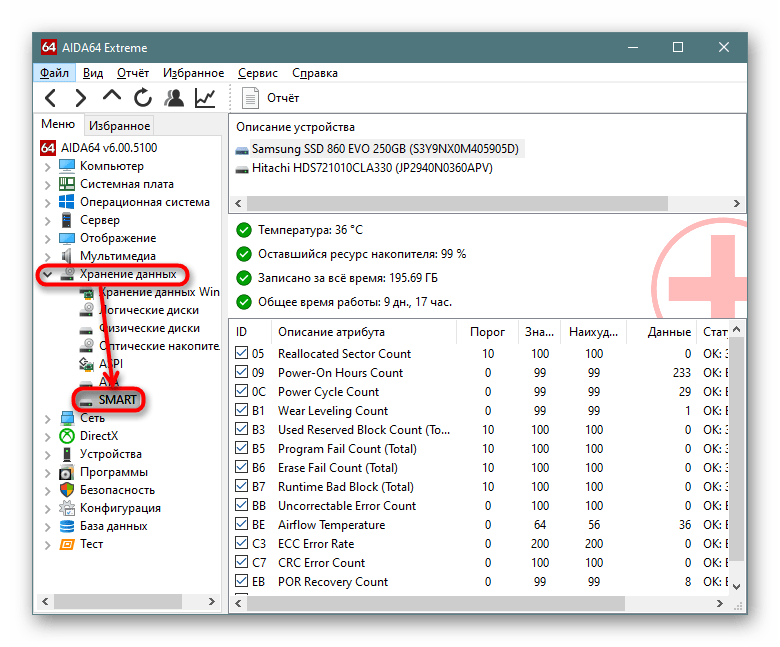Sort by the ID column header
780x647 pixels.
coord(251,332)
